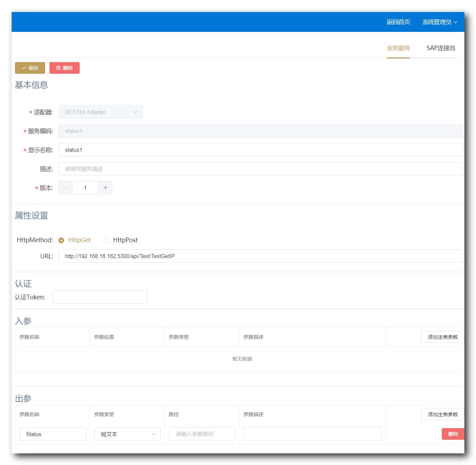476x465 pixels.
Task: Click the URL input field
Action: coord(261,256)
